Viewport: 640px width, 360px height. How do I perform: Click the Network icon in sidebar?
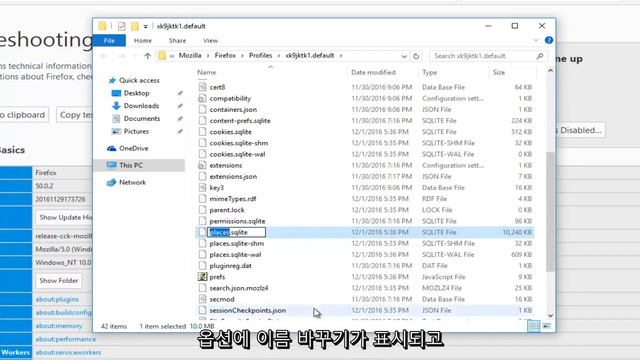pos(111,182)
